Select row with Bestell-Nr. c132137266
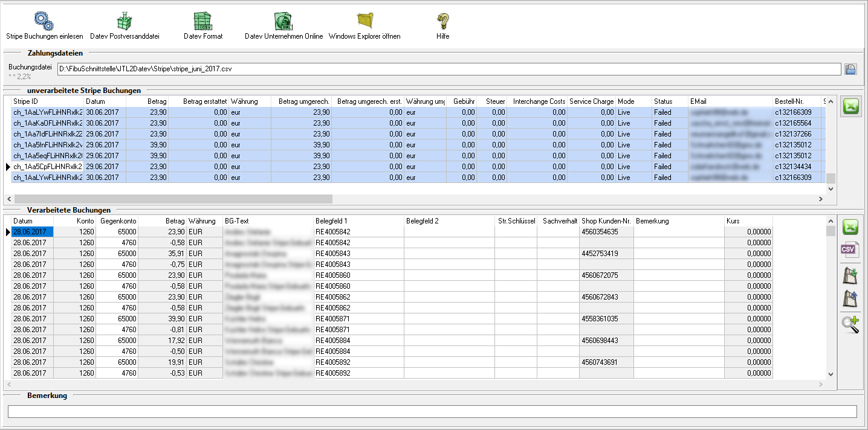868x430 pixels. [x=792, y=134]
